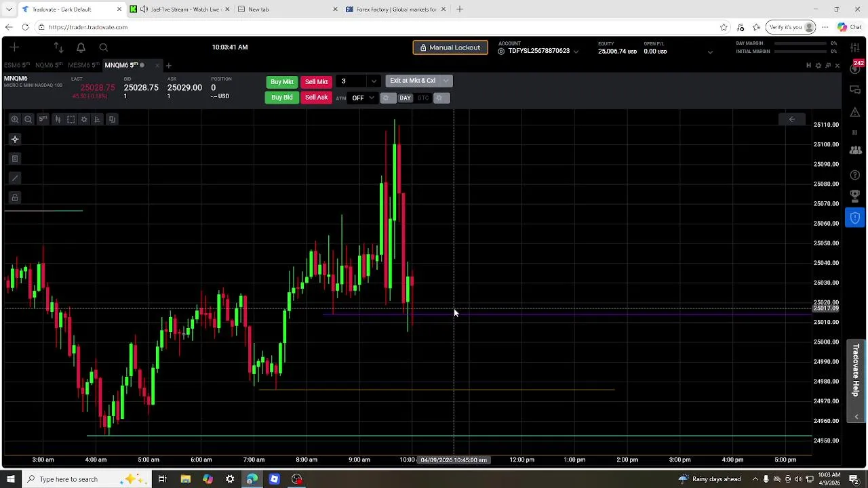
Task: Open the chart templates icon
Action: (x=112, y=119)
